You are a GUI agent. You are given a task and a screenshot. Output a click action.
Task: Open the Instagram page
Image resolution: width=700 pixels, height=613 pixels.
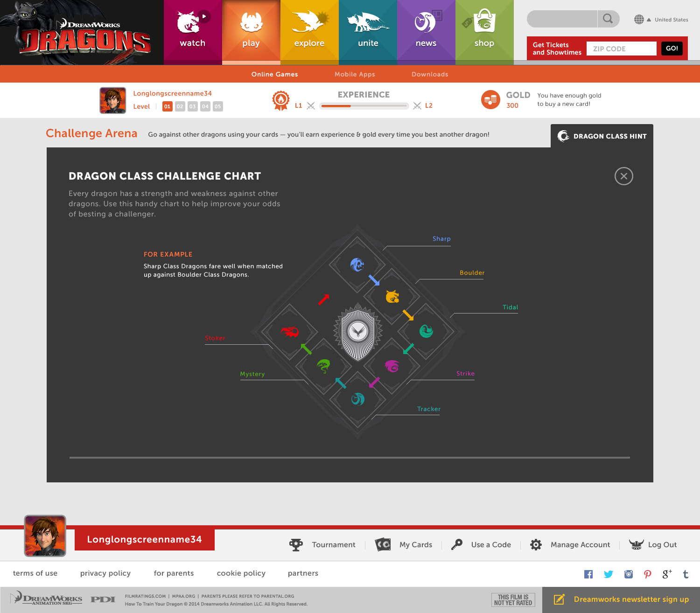point(629,574)
